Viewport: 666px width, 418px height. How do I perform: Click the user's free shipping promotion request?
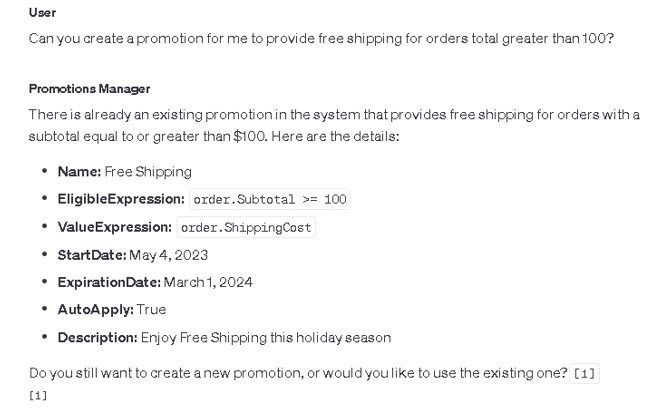pyautogui.click(x=322, y=39)
